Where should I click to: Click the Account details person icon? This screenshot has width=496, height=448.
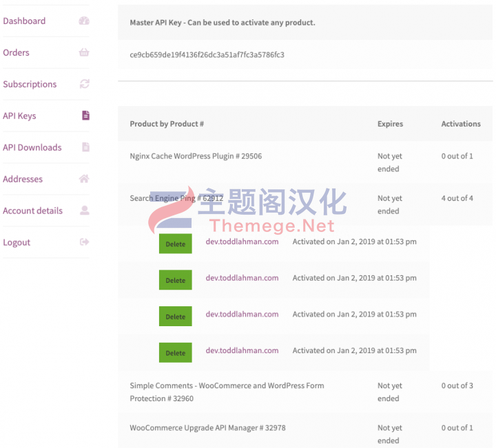coord(85,210)
